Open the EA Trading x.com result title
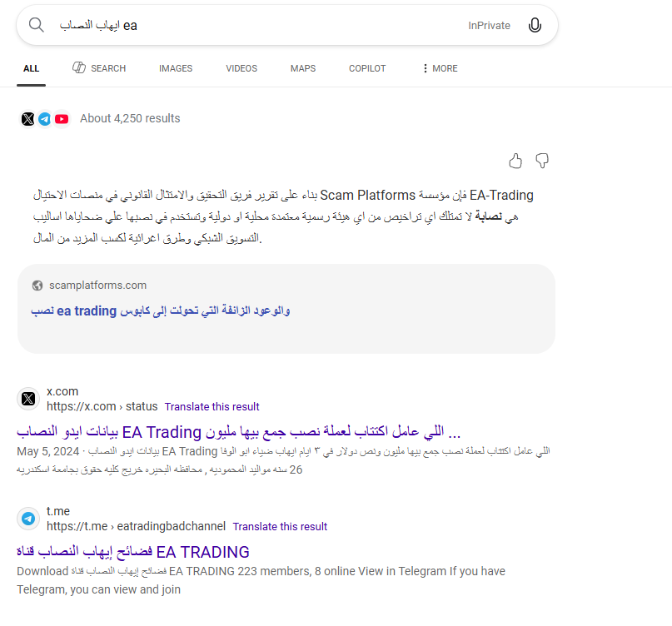This screenshot has width=672, height=626. [239, 432]
